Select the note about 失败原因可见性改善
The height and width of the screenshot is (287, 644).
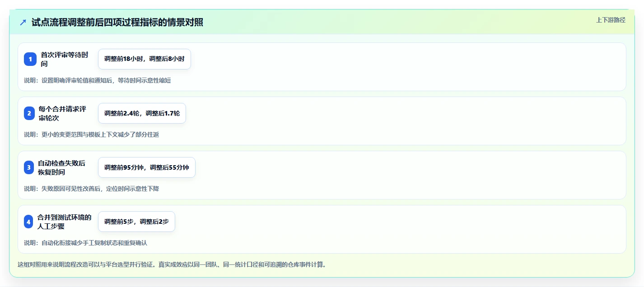[92, 189]
